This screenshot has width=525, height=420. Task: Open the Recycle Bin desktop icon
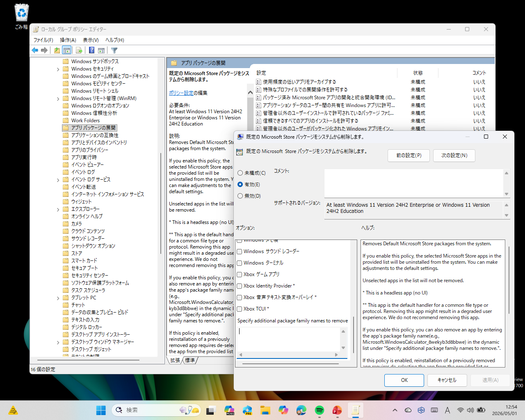point(21,16)
